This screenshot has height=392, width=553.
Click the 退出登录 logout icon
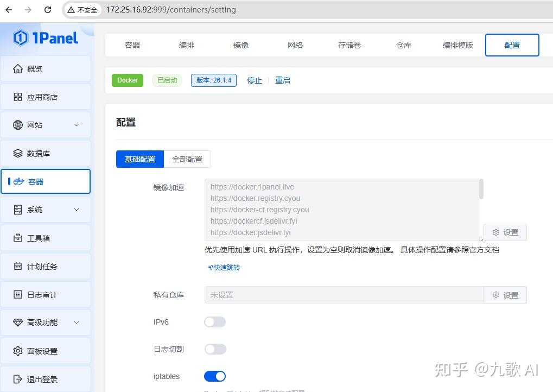tap(17, 380)
